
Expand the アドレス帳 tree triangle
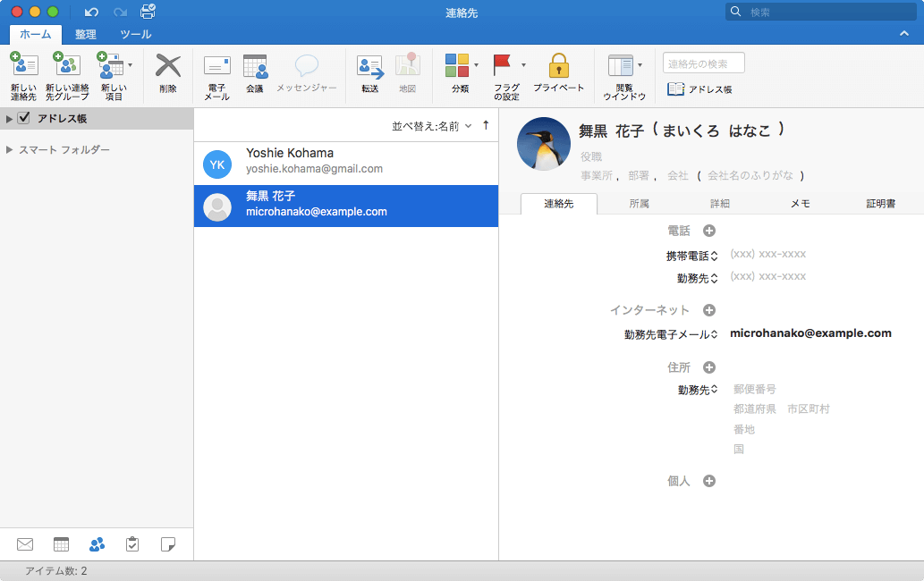(x=9, y=119)
